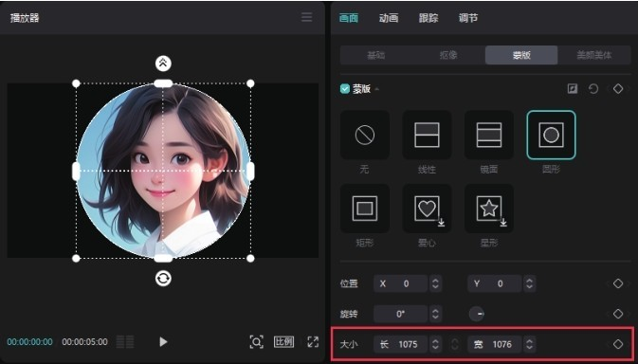
Task: Select the Star (星形) mask
Action: (488, 209)
